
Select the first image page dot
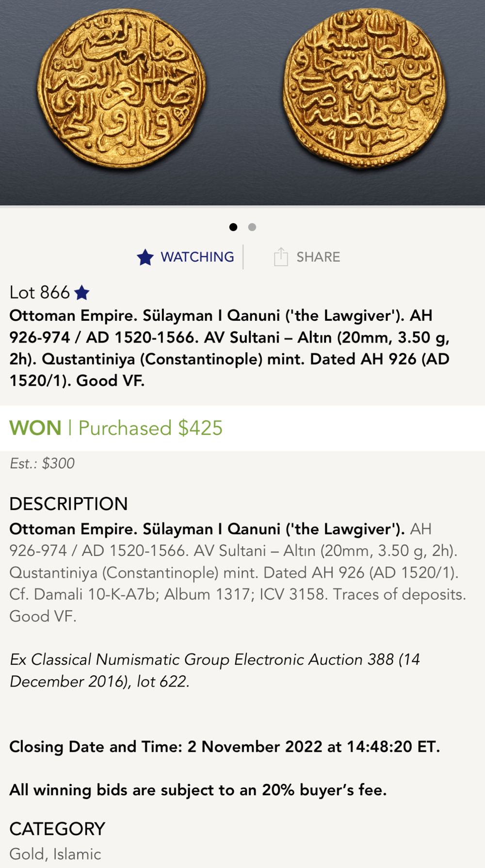[x=233, y=227]
